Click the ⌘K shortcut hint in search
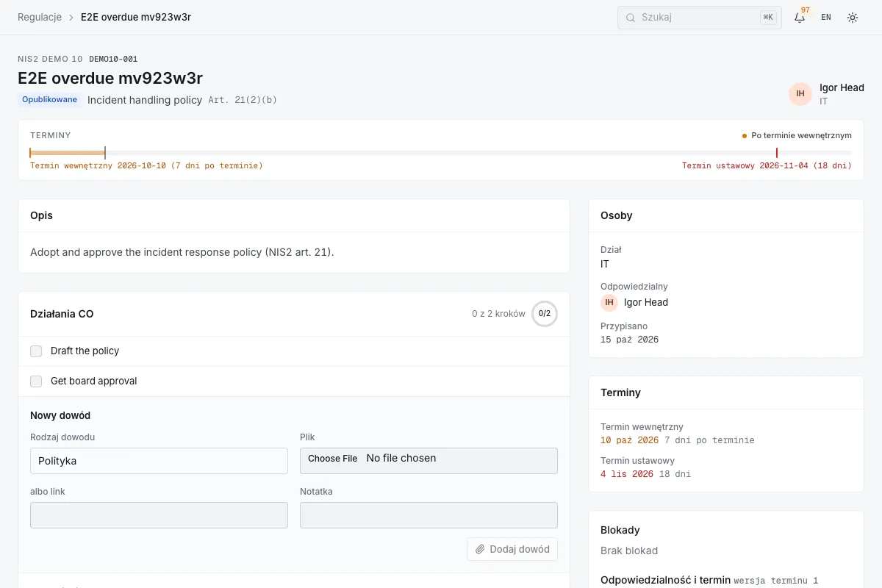 (768, 17)
